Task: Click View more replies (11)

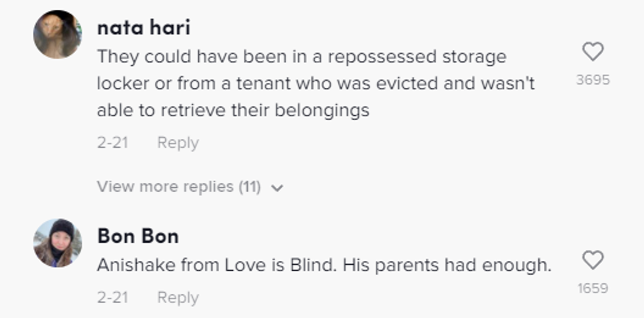Action: click(178, 187)
